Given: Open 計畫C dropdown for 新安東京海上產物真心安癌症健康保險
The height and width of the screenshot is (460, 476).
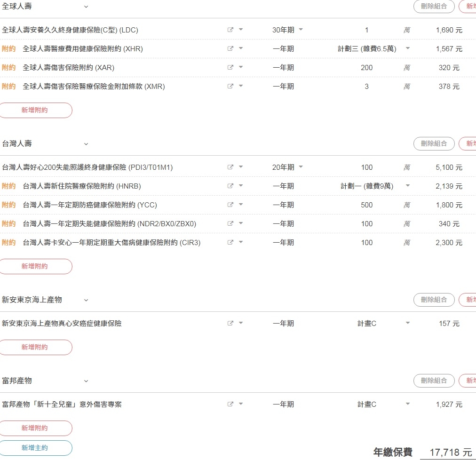Looking at the screenshot, I should 408,323.
